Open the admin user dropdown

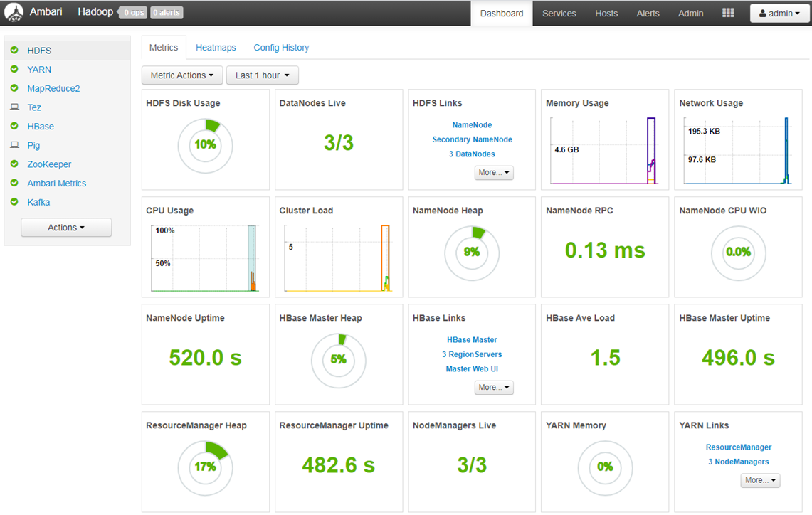point(779,14)
